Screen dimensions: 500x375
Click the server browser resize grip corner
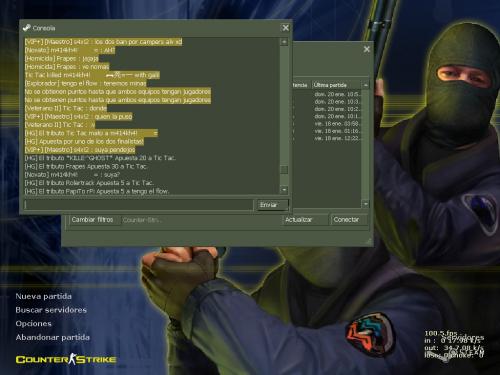pyautogui.click(x=369, y=241)
